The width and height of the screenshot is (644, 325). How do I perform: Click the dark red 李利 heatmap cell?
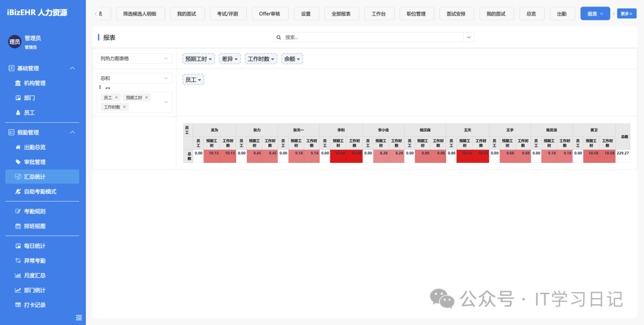(338, 154)
